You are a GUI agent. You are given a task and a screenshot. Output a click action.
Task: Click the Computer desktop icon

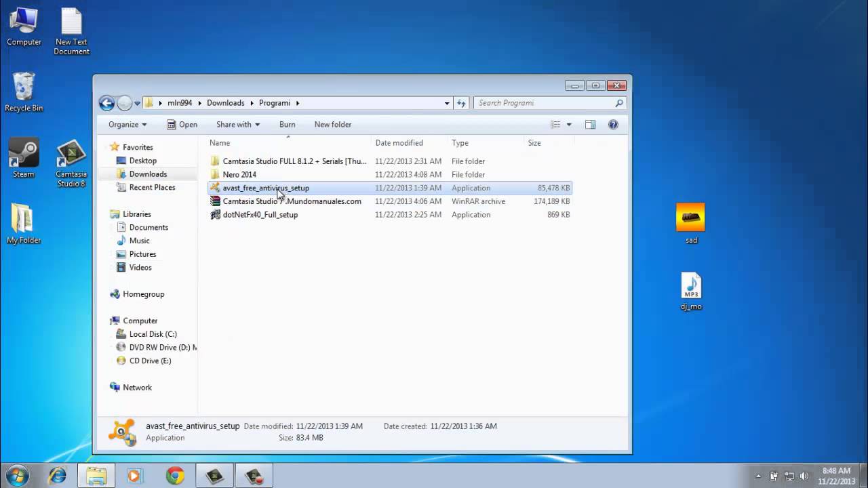[24, 27]
